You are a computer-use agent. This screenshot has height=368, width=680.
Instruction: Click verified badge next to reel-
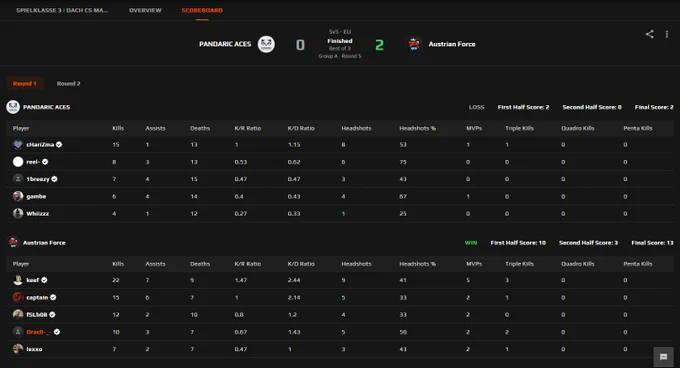[45, 162]
